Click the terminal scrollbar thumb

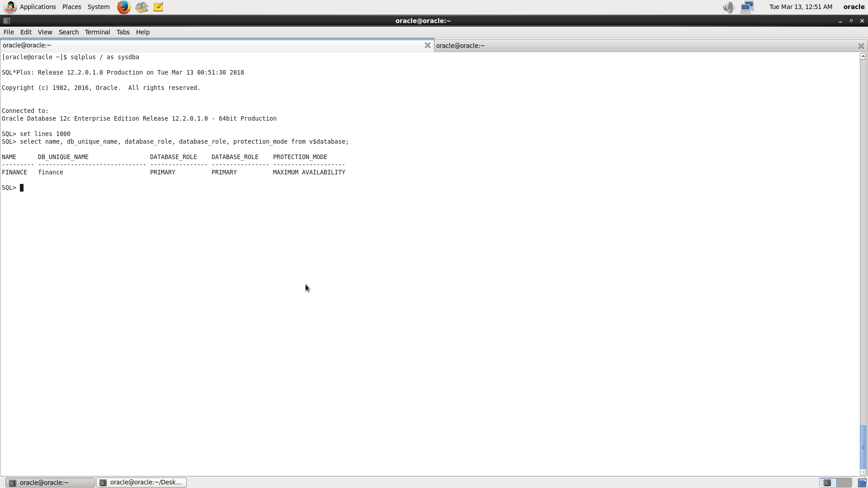coord(863,447)
